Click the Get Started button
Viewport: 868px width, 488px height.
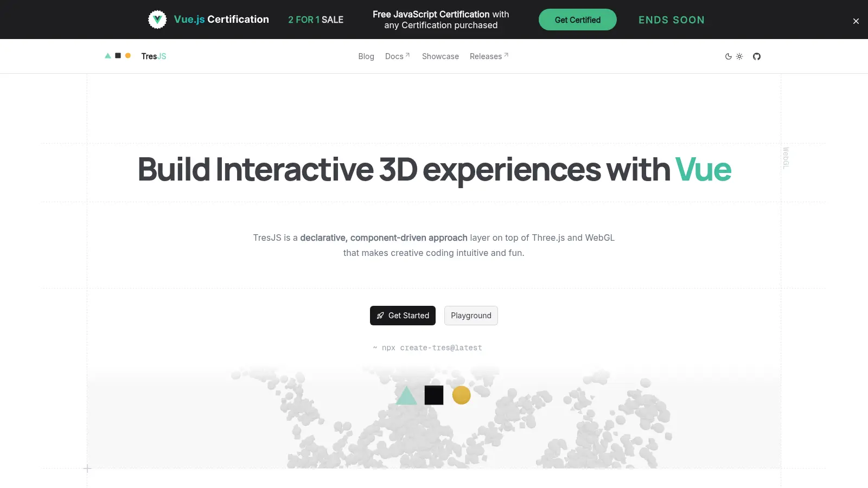click(x=403, y=316)
